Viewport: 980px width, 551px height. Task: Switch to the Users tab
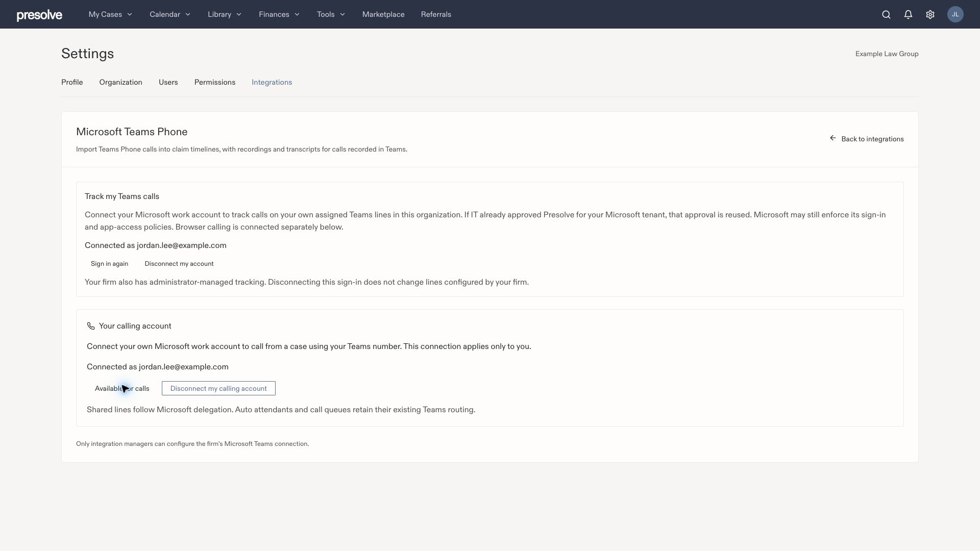[168, 82]
